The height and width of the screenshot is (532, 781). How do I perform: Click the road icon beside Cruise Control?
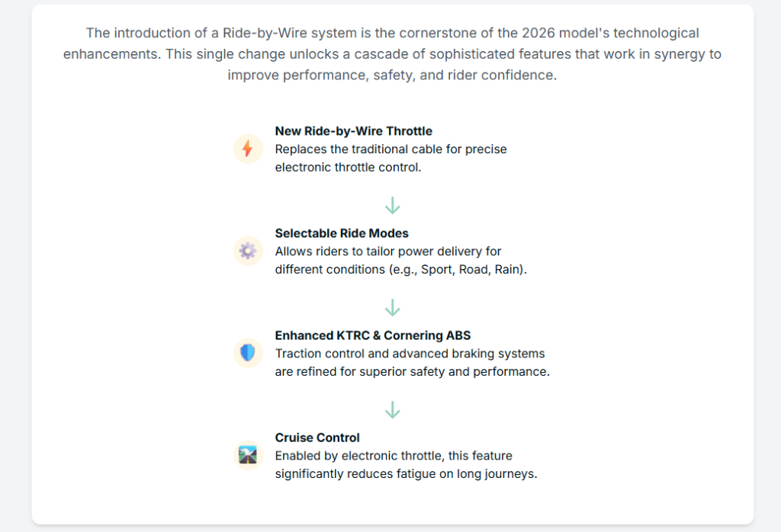[247, 455]
